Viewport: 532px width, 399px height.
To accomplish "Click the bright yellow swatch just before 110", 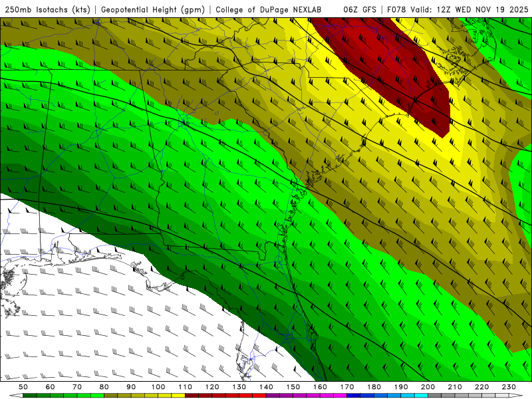I will click(x=178, y=396).
